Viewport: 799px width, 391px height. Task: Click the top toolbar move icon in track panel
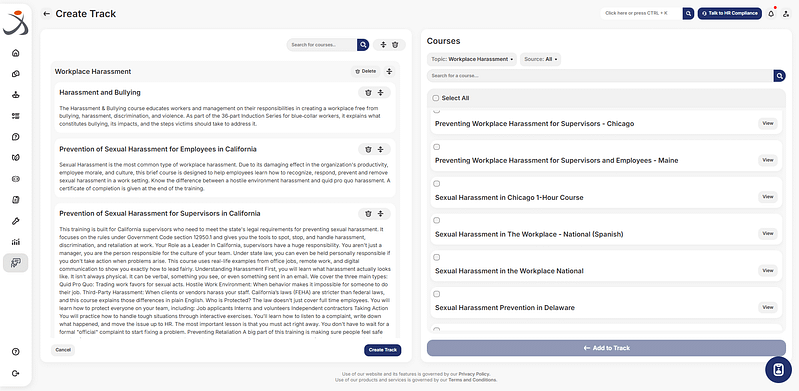click(x=384, y=45)
